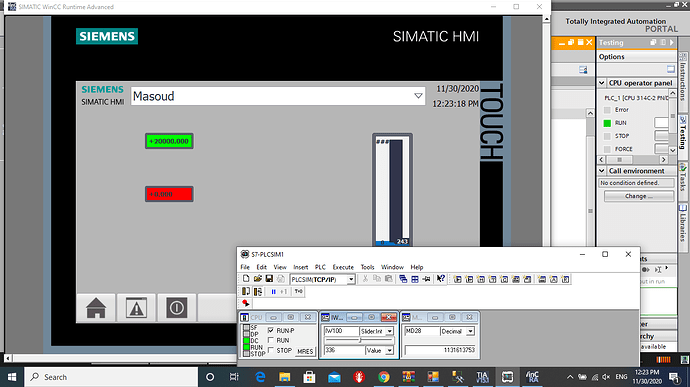
Task: Click the new file icon in PLCSIM
Action: pyautogui.click(x=246, y=279)
